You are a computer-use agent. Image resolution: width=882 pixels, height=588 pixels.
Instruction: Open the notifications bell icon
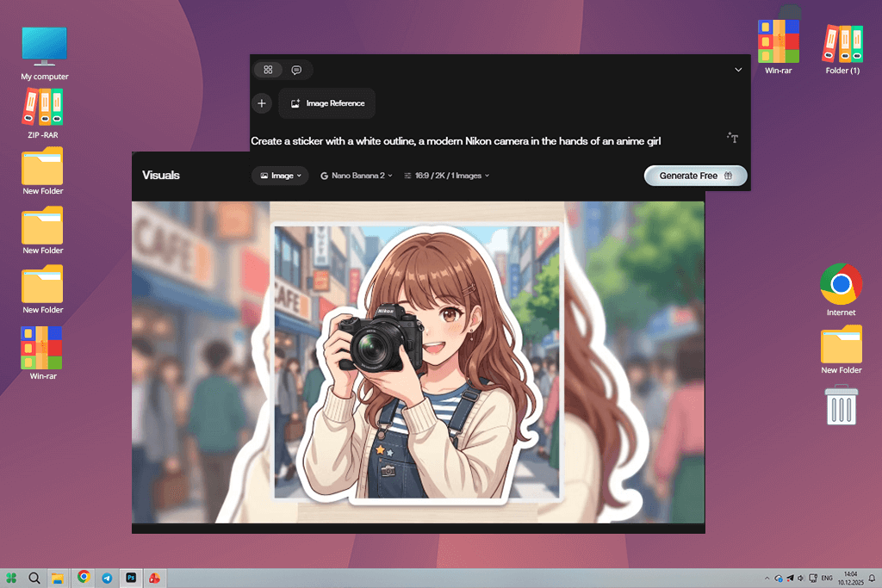point(872,578)
